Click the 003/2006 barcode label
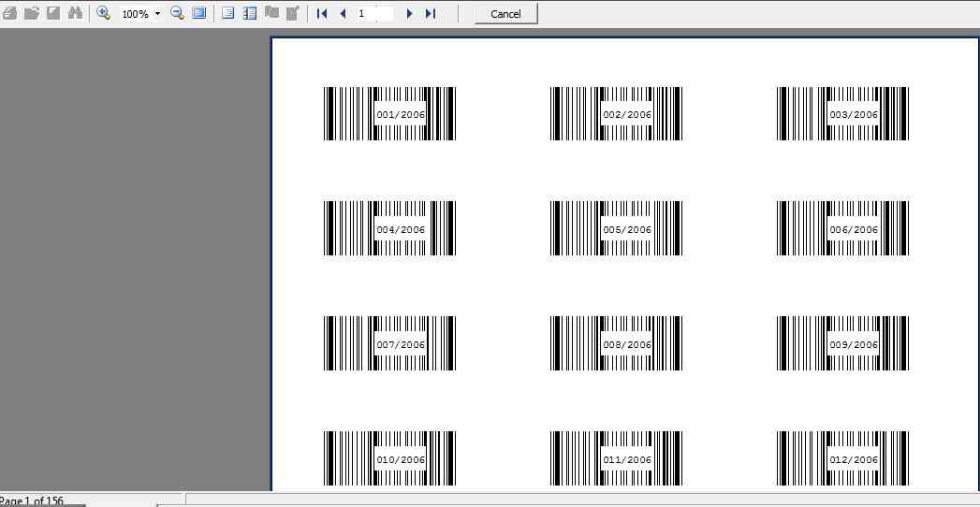This screenshot has width=980, height=507. 842,113
